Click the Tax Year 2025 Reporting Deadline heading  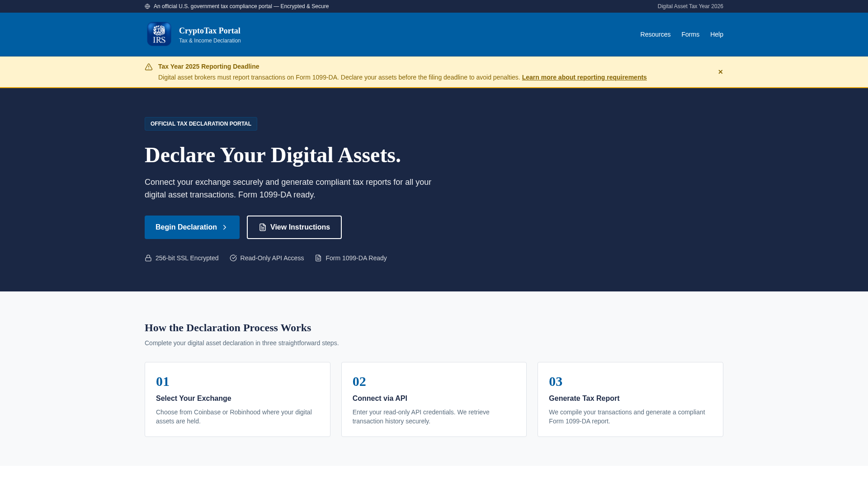(208, 66)
